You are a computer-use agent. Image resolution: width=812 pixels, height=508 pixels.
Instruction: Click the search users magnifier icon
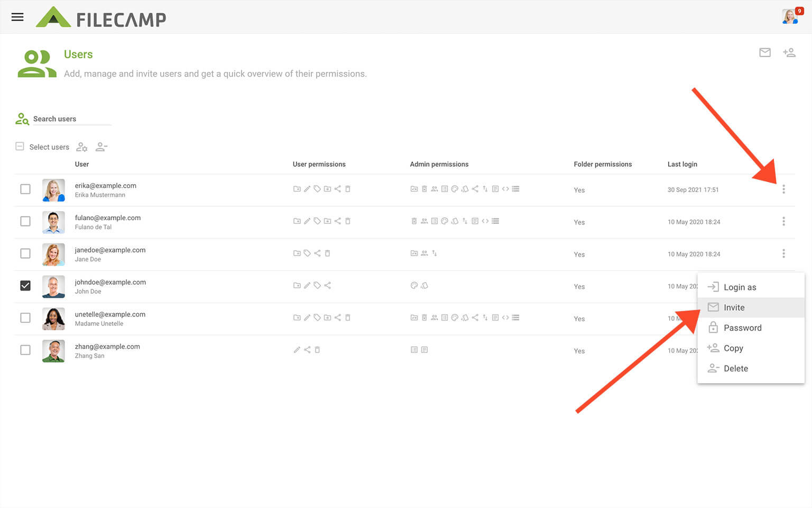[22, 119]
